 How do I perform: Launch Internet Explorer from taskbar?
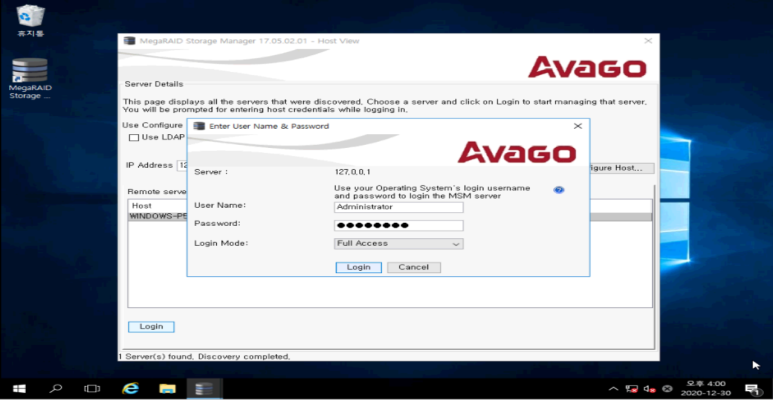point(130,389)
